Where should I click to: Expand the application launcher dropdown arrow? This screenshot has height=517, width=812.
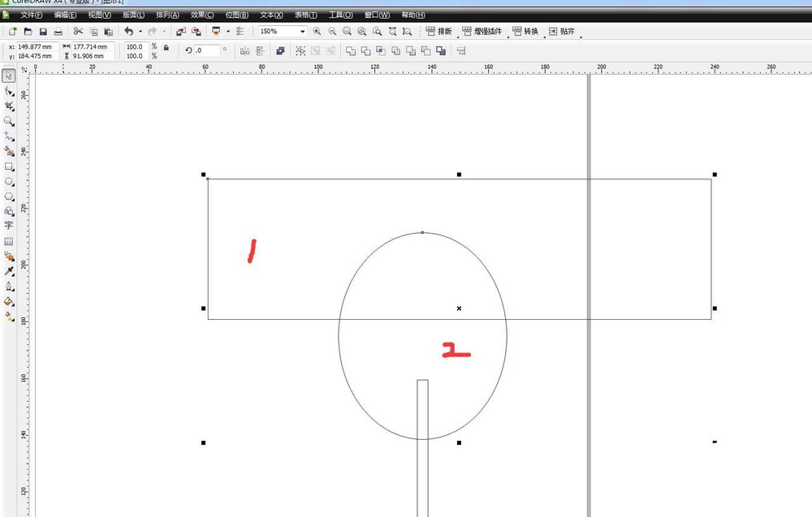[228, 32]
